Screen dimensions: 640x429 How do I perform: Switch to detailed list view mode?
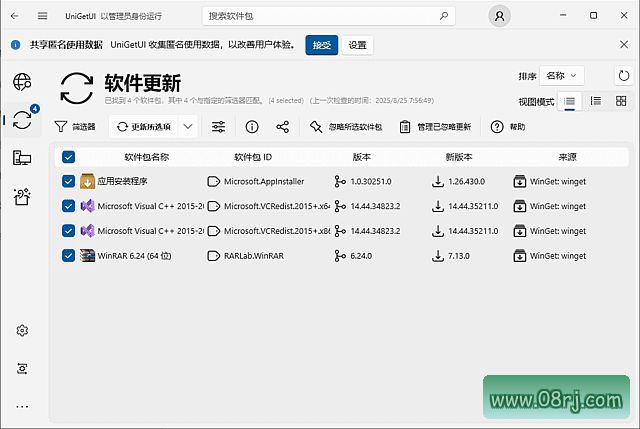pos(596,101)
